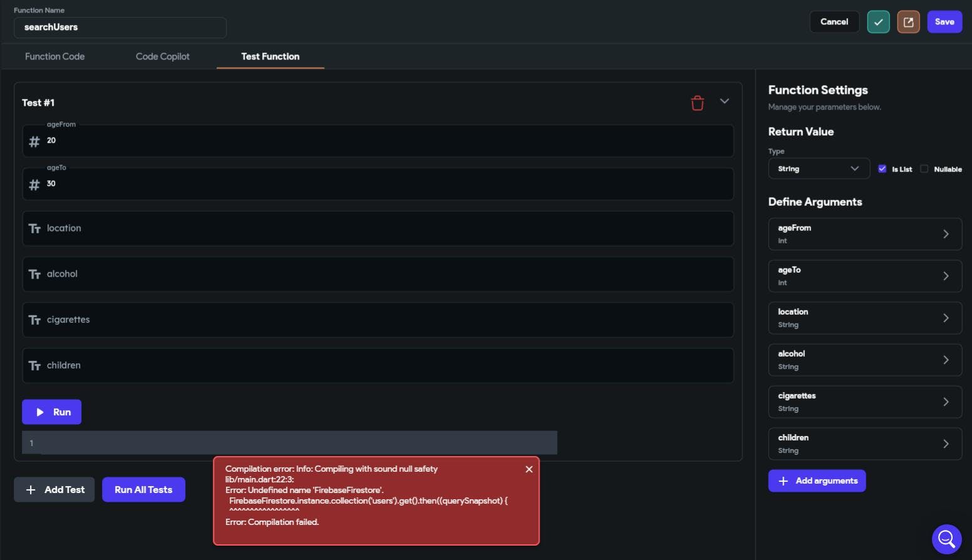Click the hash icon beside ageFrom
The image size is (972, 560).
pos(34,141)
